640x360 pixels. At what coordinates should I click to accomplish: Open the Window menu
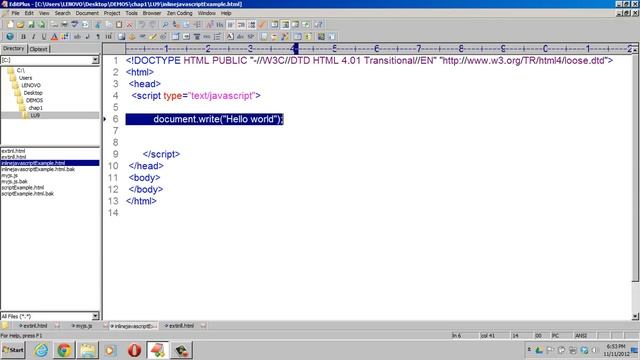pos(207,13)
